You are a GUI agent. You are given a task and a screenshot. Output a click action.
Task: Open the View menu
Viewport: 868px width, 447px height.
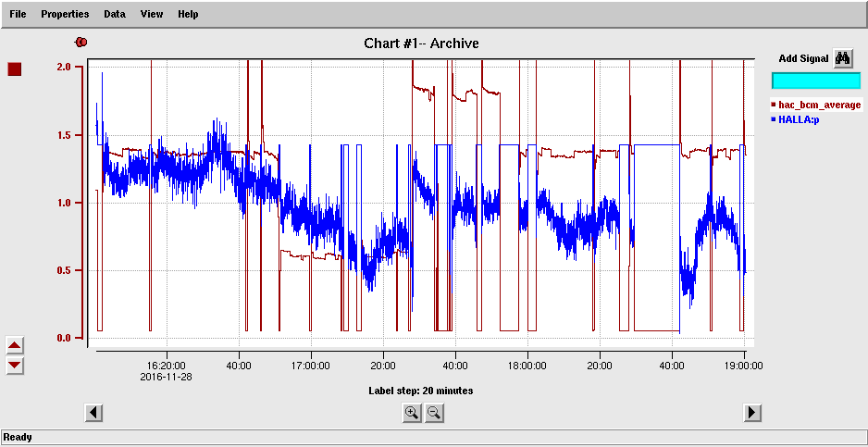(152, 14)
